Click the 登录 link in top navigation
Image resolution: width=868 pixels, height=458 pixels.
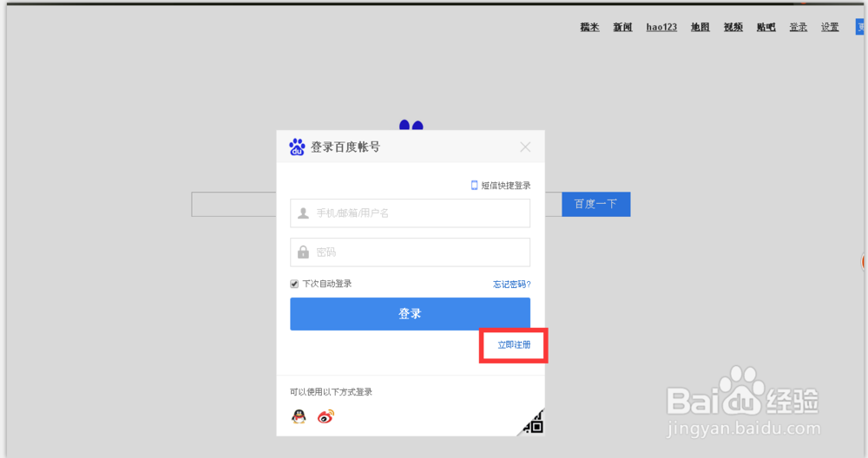(799, 27)
